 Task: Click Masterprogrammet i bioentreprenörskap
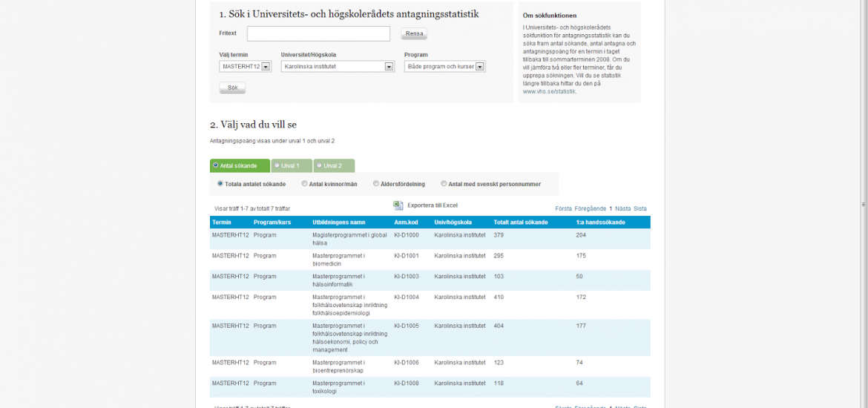pos(339,366)
